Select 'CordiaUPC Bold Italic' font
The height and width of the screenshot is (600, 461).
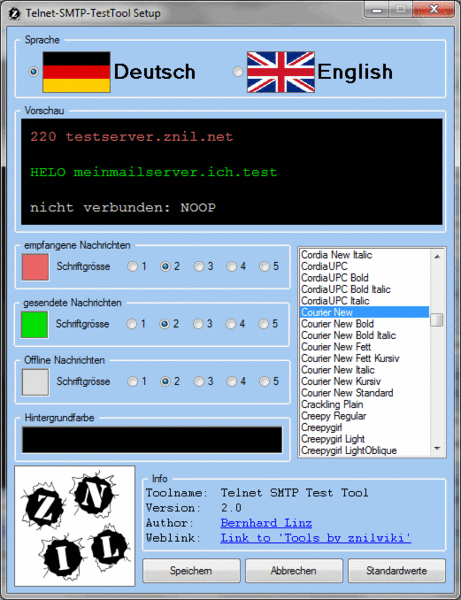365,289
